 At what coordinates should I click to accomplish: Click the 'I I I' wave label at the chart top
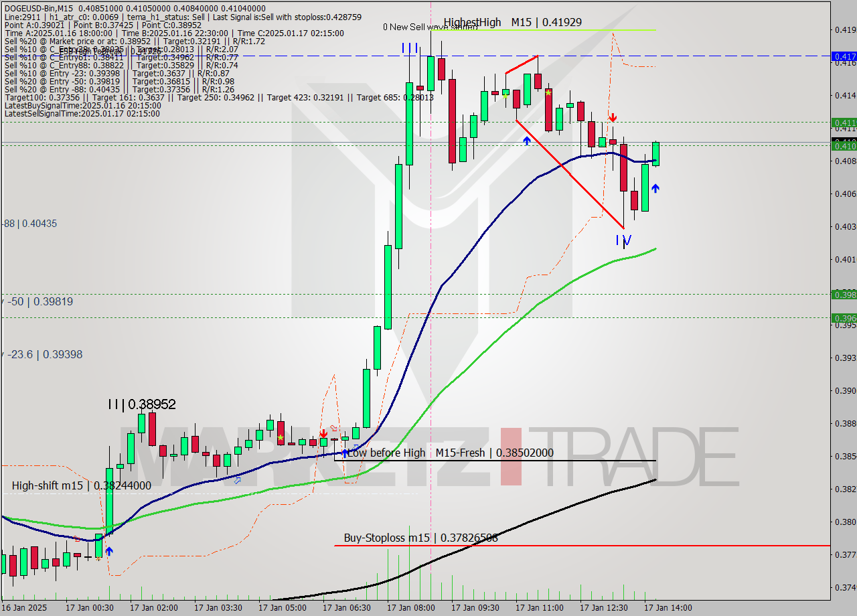tap(410, 48)
